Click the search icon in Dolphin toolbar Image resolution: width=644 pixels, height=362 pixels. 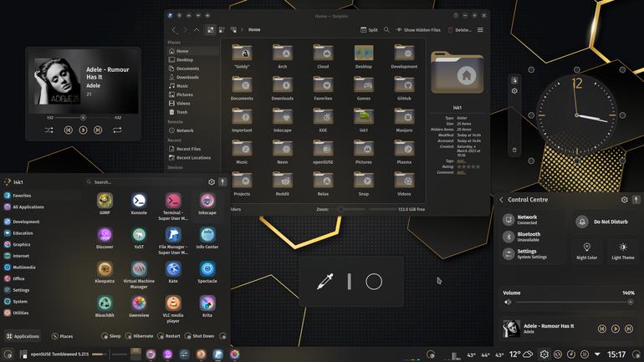(x=386, y=29)
